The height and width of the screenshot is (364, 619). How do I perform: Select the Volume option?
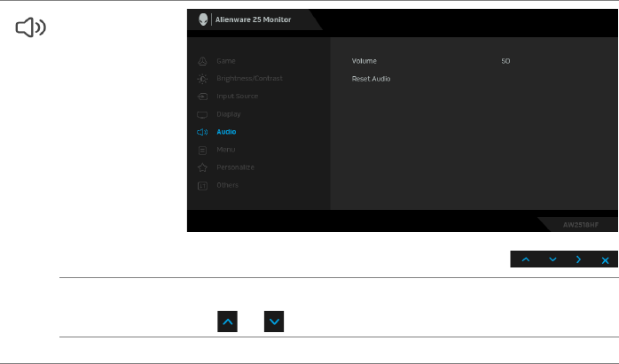(x=364, y=61)
